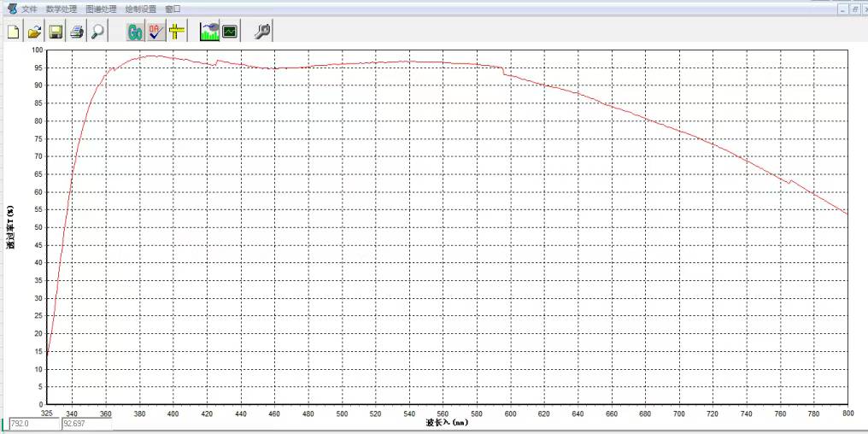The height and width of the screenshot is (434, 868).
Task: Open the 文件 menu
Action: click(x=29, y=9)
